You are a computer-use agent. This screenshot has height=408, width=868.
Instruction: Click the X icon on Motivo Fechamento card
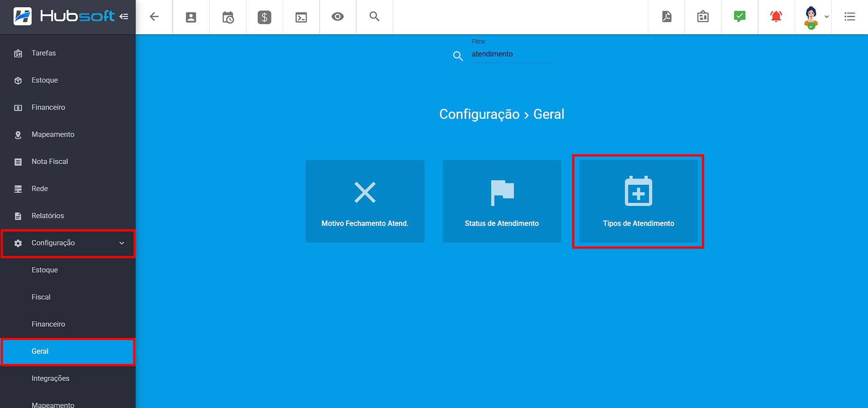coord(365,192)
